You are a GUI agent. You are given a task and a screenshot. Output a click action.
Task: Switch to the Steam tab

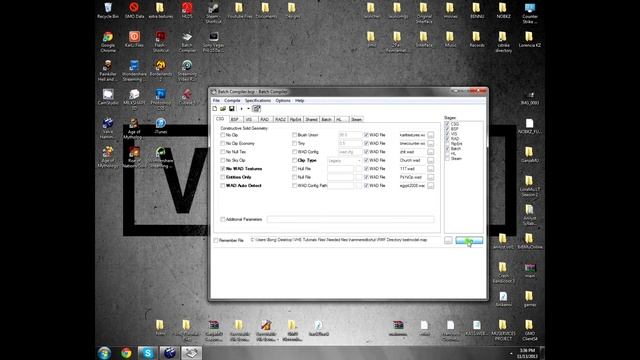tap(356, 119)
